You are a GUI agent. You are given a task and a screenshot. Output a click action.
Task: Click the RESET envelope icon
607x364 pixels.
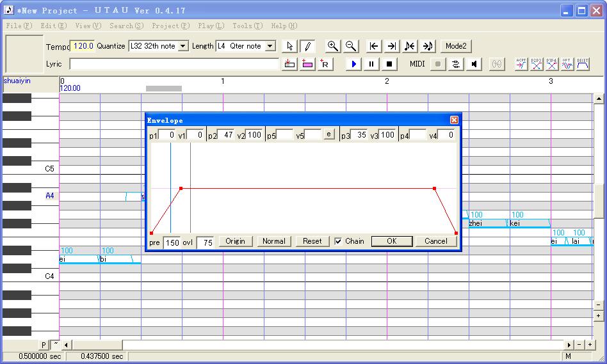[583, 64]
